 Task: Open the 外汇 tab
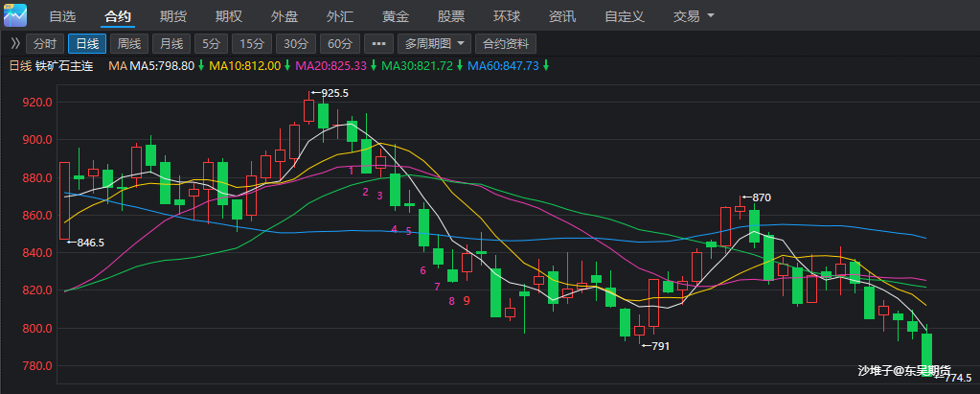(340, 16)
